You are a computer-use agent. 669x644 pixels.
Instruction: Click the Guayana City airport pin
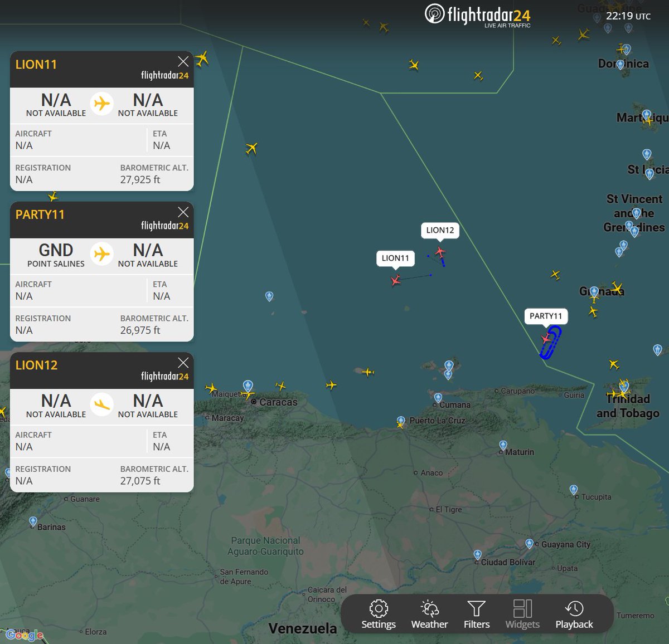click(529, 543)
